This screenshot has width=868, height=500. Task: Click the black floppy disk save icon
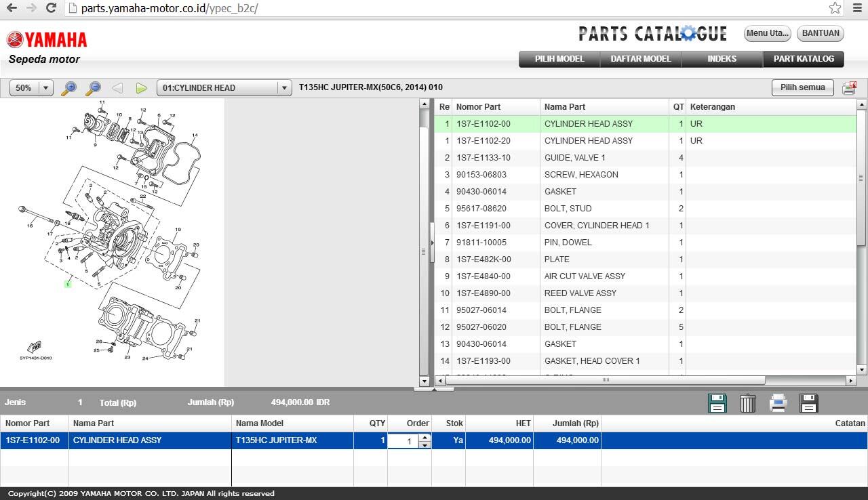coord(809,403)
